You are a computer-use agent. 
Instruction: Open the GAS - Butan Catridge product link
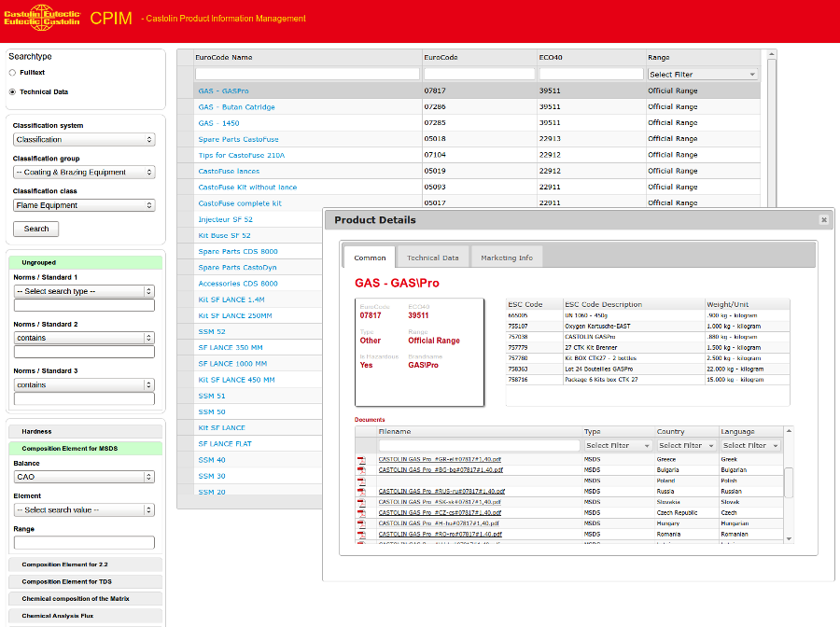pos(236,107)
